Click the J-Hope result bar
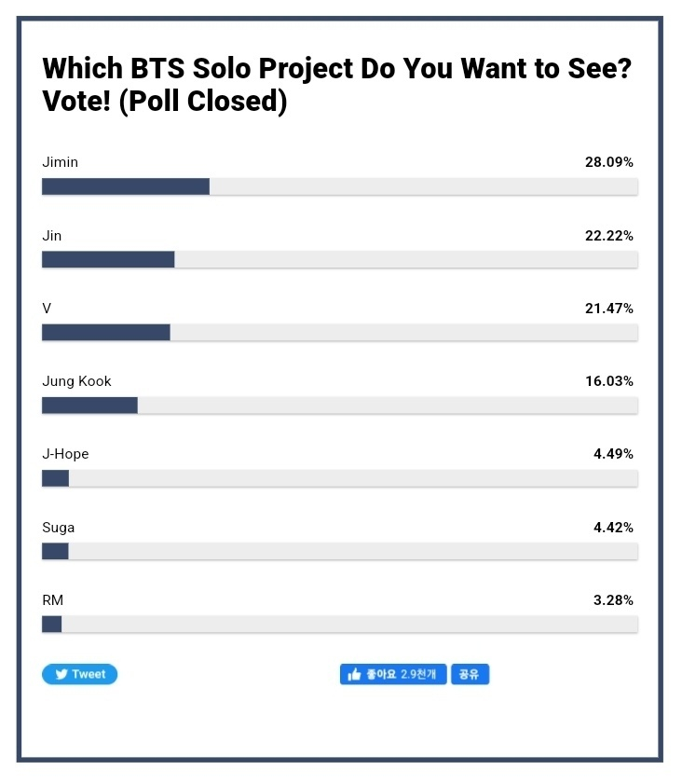The width and height of the screenshot is (682, 784). click(x=340, y=478)
